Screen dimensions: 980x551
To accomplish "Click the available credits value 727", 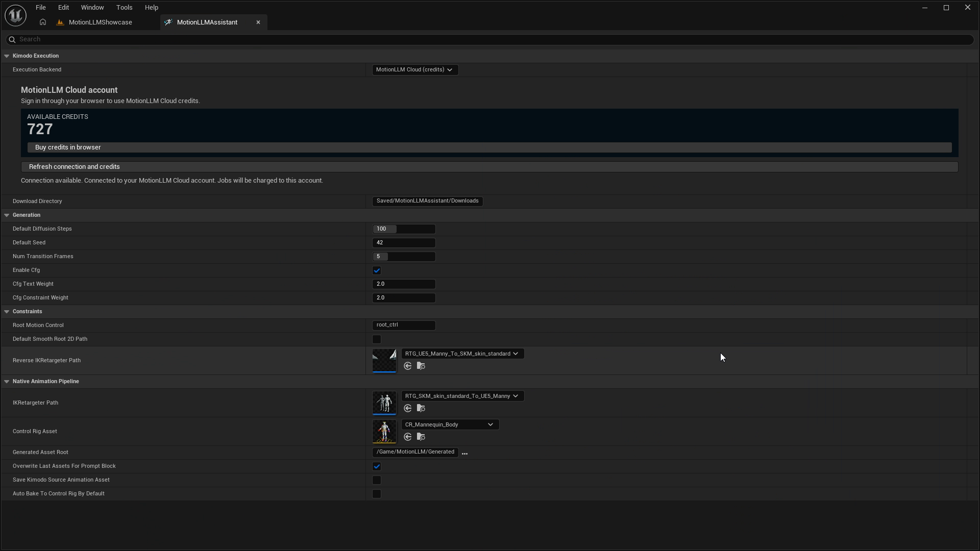I will [x=40, y=130].
